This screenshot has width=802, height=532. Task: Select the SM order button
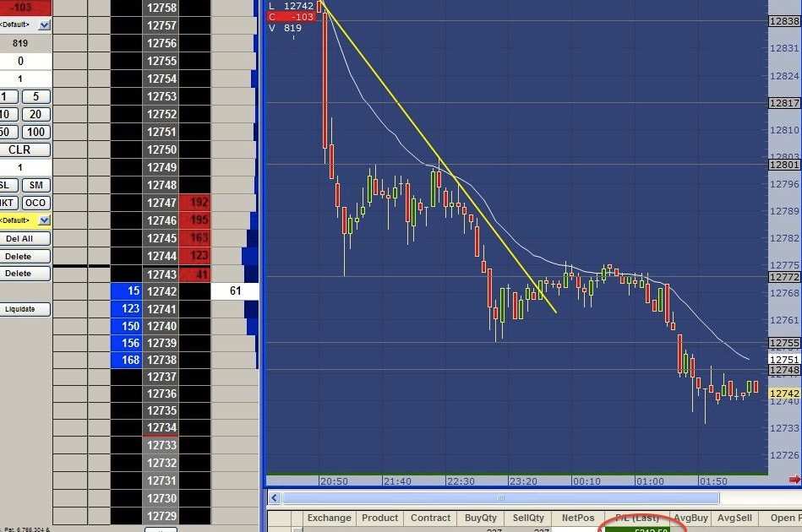coord(35,185)
